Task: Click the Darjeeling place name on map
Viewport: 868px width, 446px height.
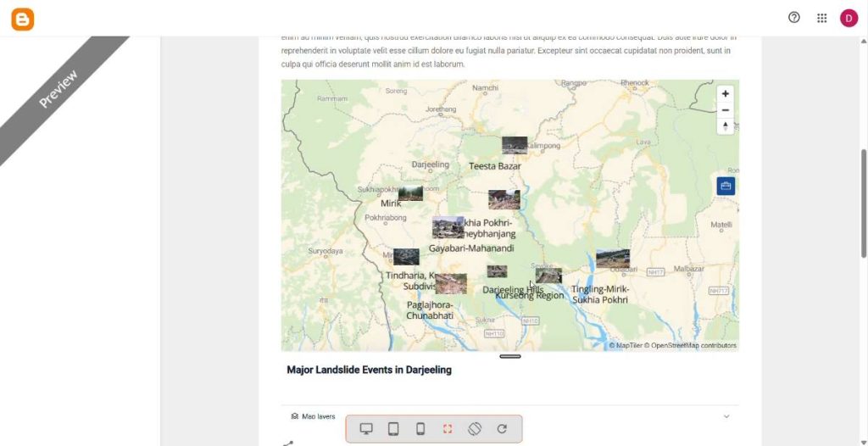Action: tap(430, 164)
